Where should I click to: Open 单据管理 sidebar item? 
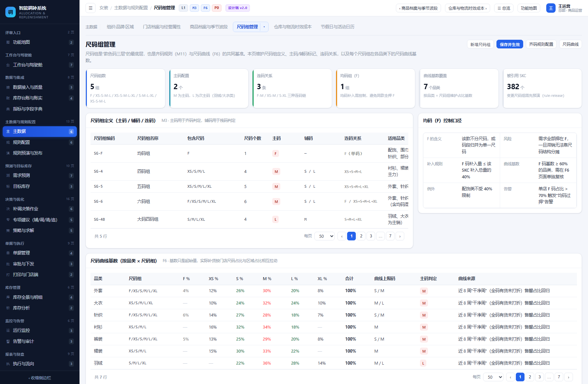(40, 253)
